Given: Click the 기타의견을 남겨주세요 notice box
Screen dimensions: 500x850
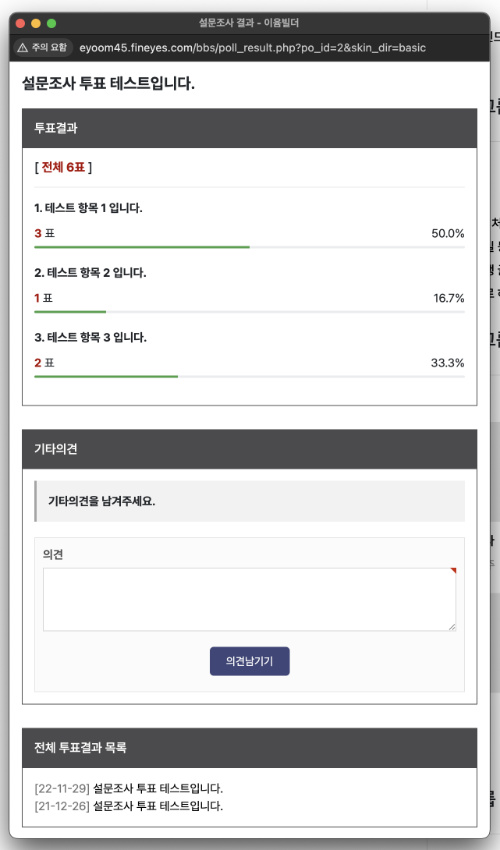Looking at the screenshot, I should click(x=249, y=501).
